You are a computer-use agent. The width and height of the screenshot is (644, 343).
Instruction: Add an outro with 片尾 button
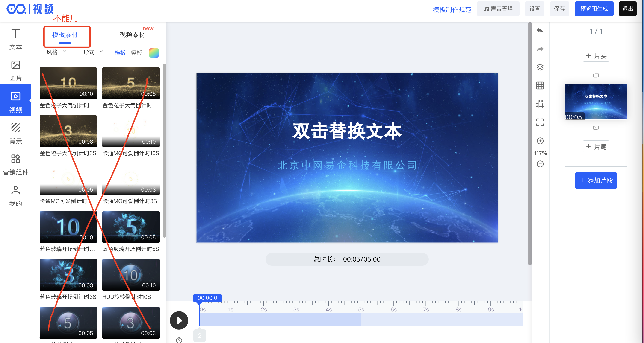tap(596, 146)
